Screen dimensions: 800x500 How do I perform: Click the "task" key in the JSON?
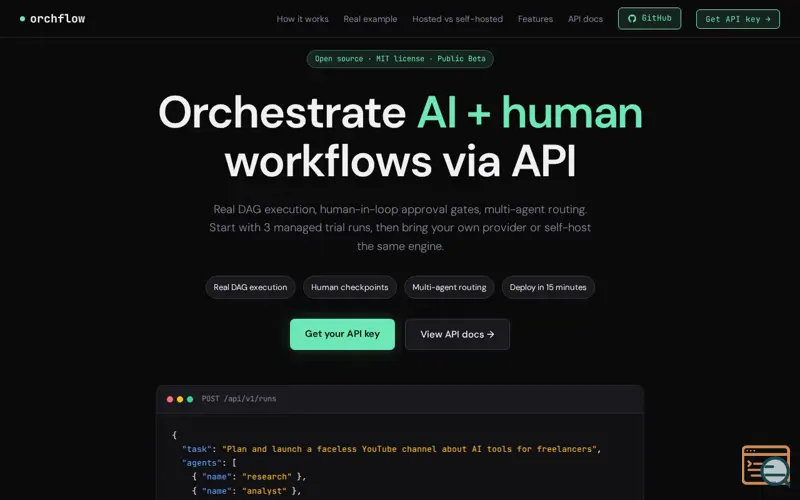(x=197, y=449)
